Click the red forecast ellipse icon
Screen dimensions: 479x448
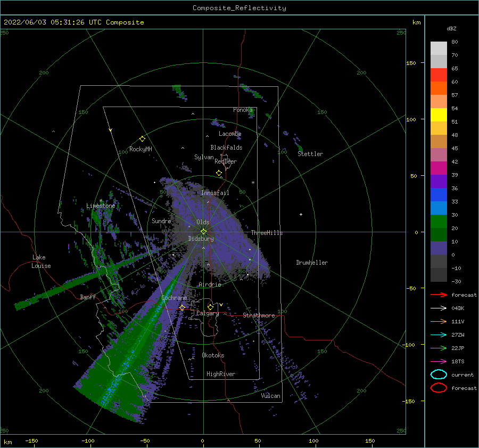click(x=439, y=388)
